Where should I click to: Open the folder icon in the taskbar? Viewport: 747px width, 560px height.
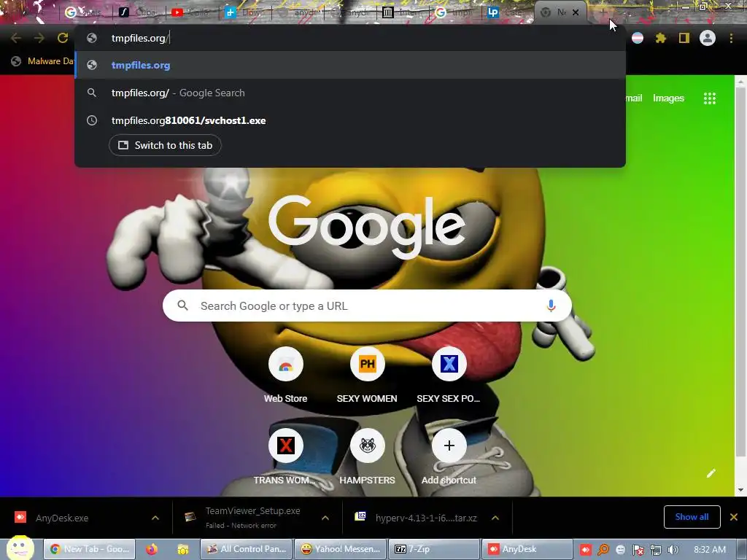[183, 549]
